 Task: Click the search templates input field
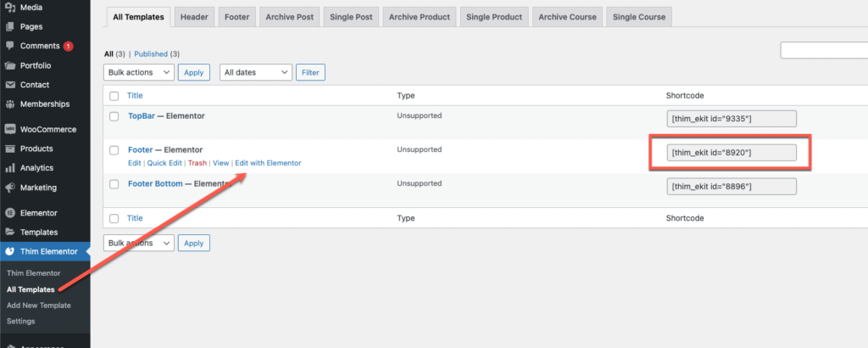coord(824,50)
